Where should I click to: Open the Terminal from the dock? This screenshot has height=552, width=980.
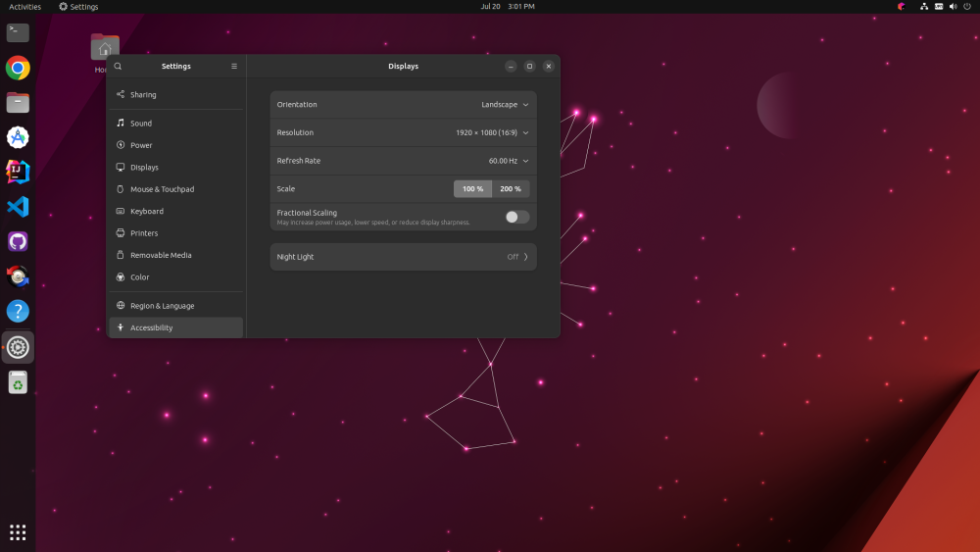pyautogui.click(x=18, y=32)
